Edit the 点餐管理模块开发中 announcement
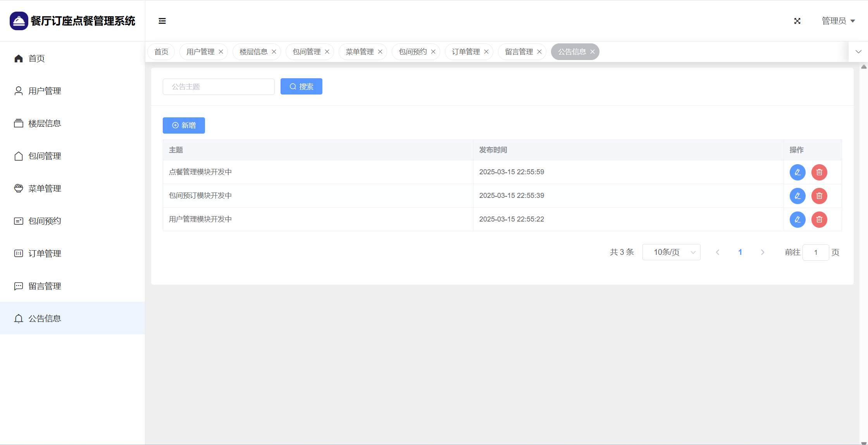 click(x=797, y=172)
